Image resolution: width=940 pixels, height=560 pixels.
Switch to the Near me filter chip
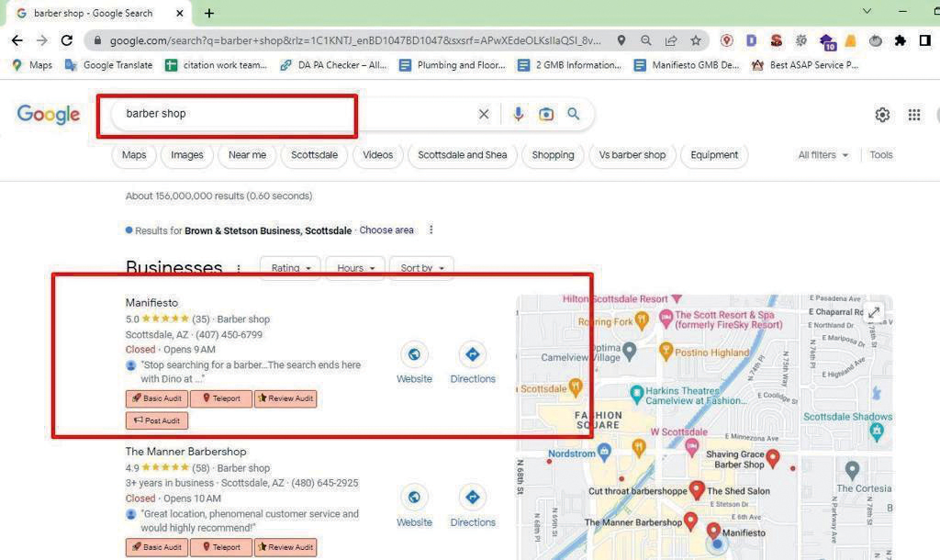tap(247, 155)
